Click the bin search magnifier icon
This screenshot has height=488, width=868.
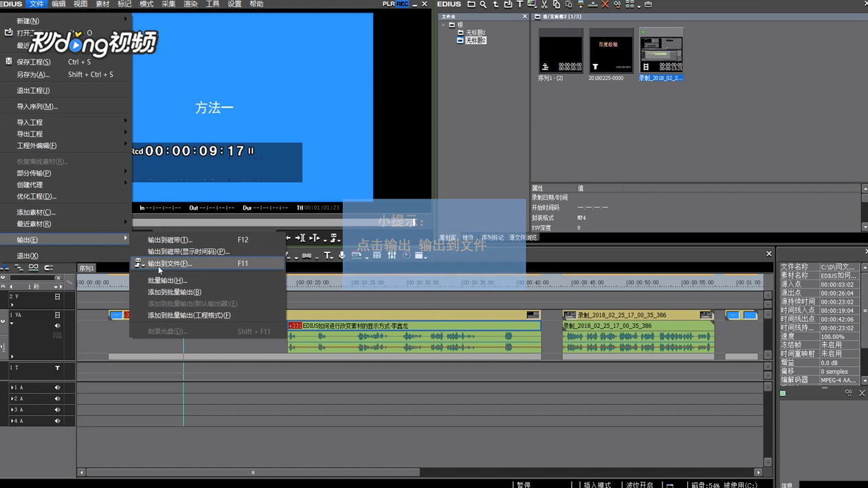coord(483,4)
